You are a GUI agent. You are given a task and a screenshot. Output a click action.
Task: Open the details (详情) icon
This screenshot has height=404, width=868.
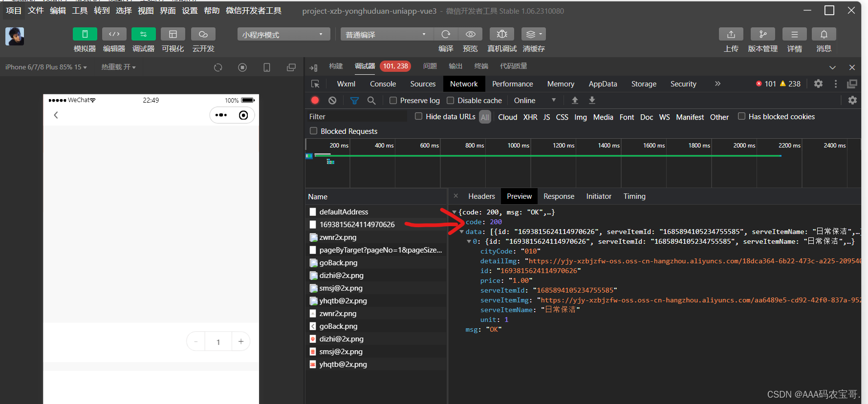click(x=795, y=34)
